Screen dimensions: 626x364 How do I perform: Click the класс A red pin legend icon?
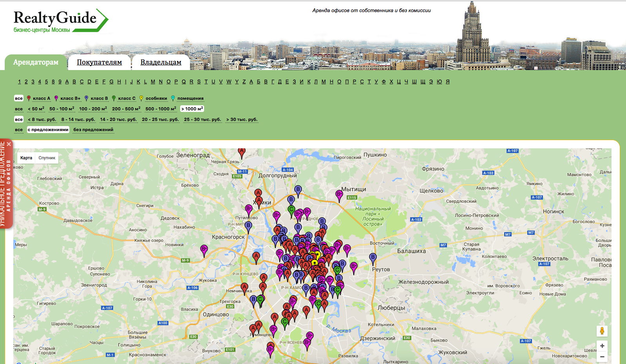[x=29, y=98]
